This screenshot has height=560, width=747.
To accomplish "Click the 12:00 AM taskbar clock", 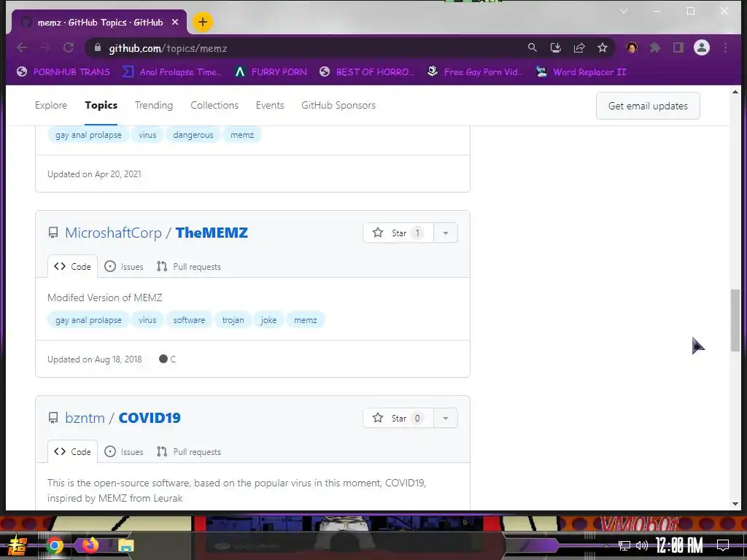I will tap(679, 545).
